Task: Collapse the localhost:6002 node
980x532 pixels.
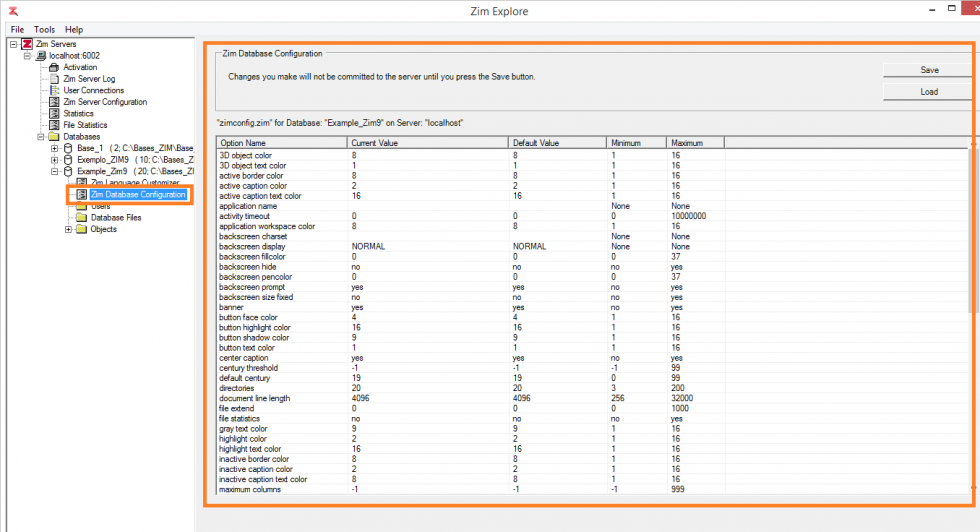Action: 27,56
